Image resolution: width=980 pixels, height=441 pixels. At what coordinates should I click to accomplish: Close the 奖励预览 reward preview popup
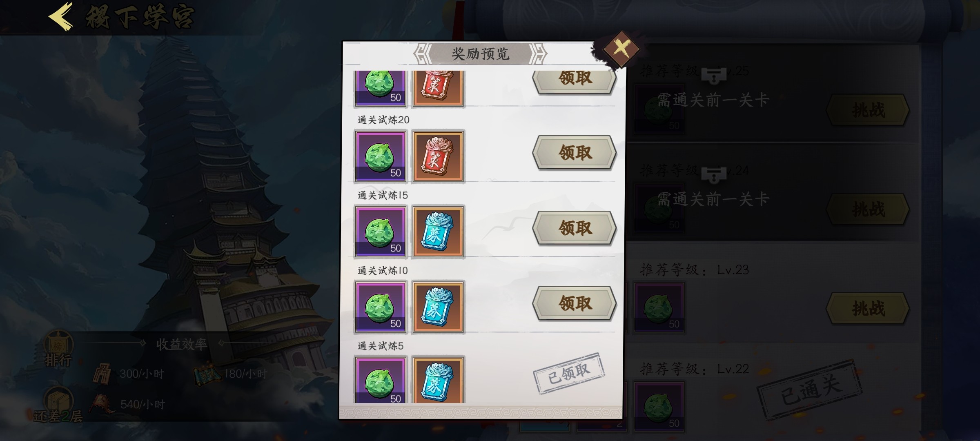[x=621, y=48]
